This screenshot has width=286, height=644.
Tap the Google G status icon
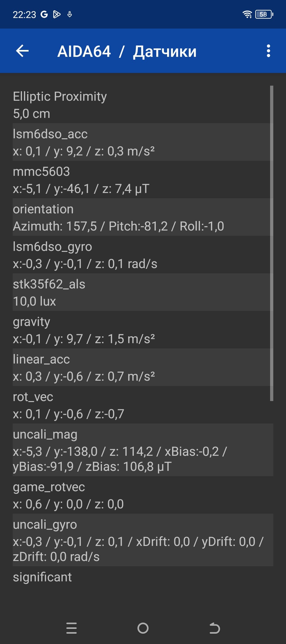click(x=44, y=14)
